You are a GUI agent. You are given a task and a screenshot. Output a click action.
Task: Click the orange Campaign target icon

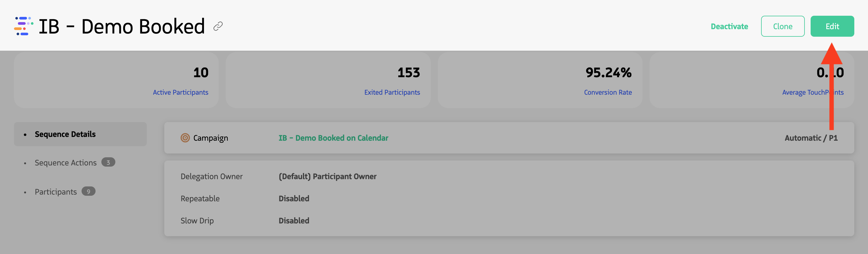click(185, 138)
